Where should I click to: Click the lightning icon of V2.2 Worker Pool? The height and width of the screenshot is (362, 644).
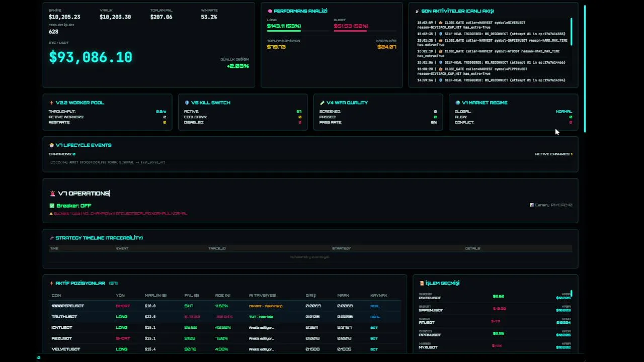click(x=51, y=103)
